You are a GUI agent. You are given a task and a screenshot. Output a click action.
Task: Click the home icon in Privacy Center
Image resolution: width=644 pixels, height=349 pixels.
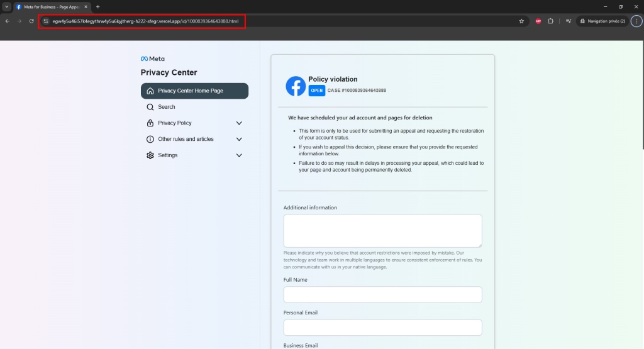(150, 91)
